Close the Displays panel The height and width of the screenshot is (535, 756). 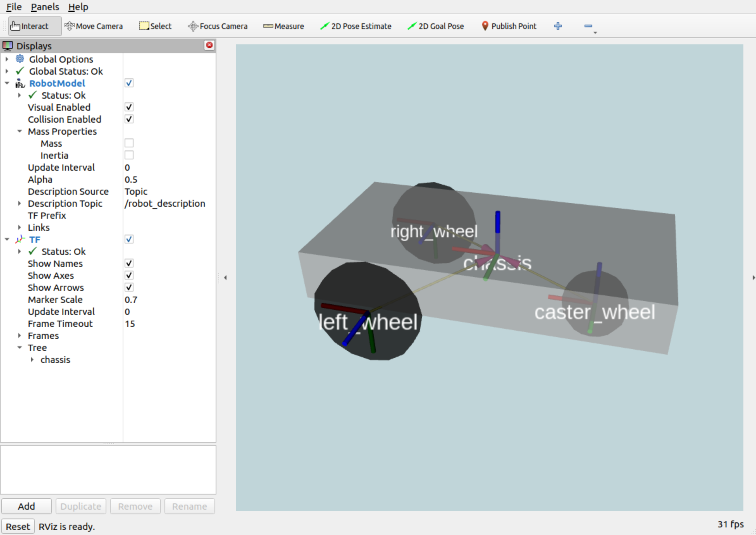[209, 45]
